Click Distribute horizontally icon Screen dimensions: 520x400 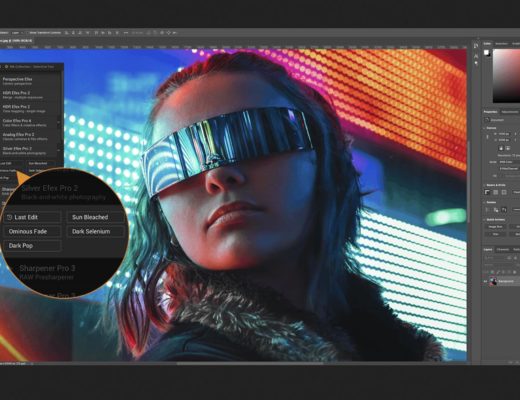tap(117, 33)
